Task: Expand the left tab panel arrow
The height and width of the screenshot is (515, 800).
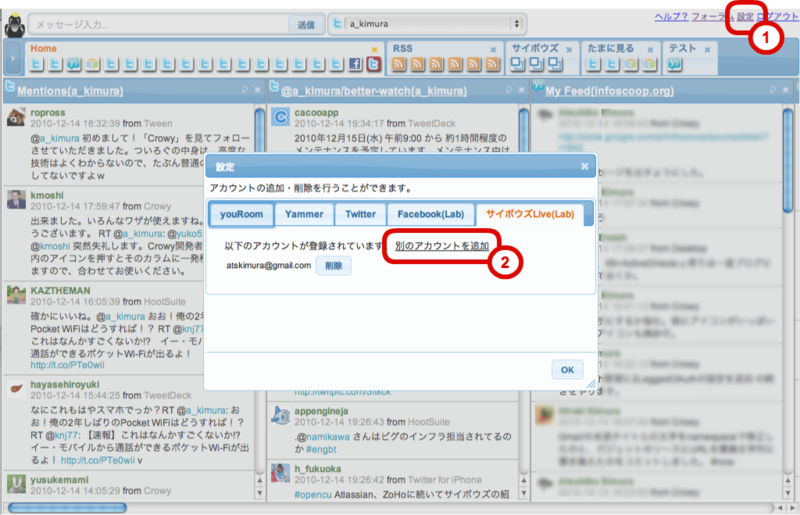Action: click(13, 58)
